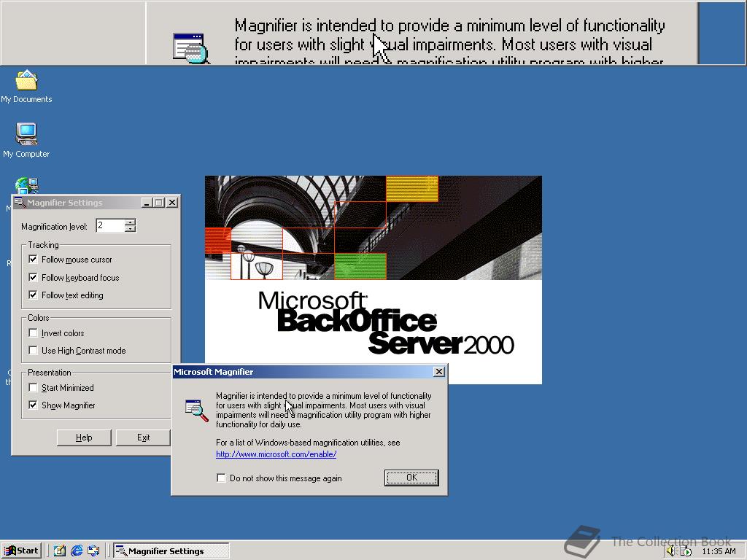Image resolution: width=747 pixels, height=560 pixels.
Task: Click the magnified view area at top
Action: pyautogui.click(x=373, y=32)
